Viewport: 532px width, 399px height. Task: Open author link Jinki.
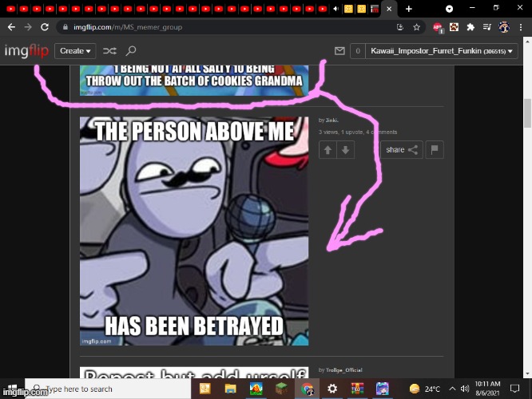[x=332, y=120]
